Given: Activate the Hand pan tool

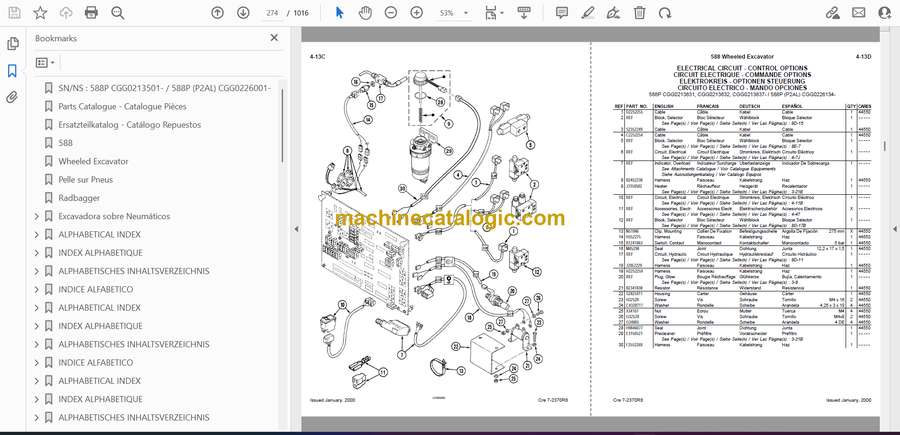Looking at the screenshot, I should pos(365,13).
